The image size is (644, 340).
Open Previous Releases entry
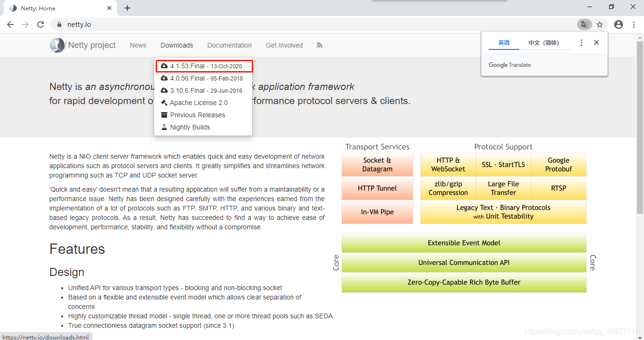pyautogui.click(x=203, y=115)
